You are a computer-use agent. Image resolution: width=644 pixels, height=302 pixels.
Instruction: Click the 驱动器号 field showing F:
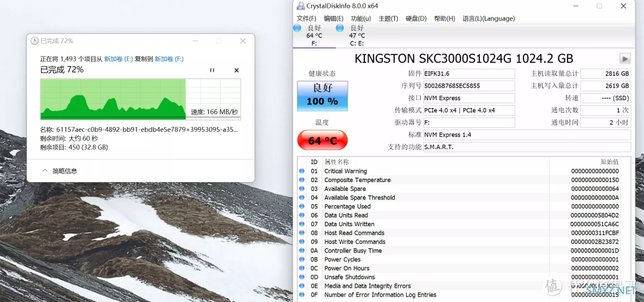pyautogui.click(x=469, y=122)
